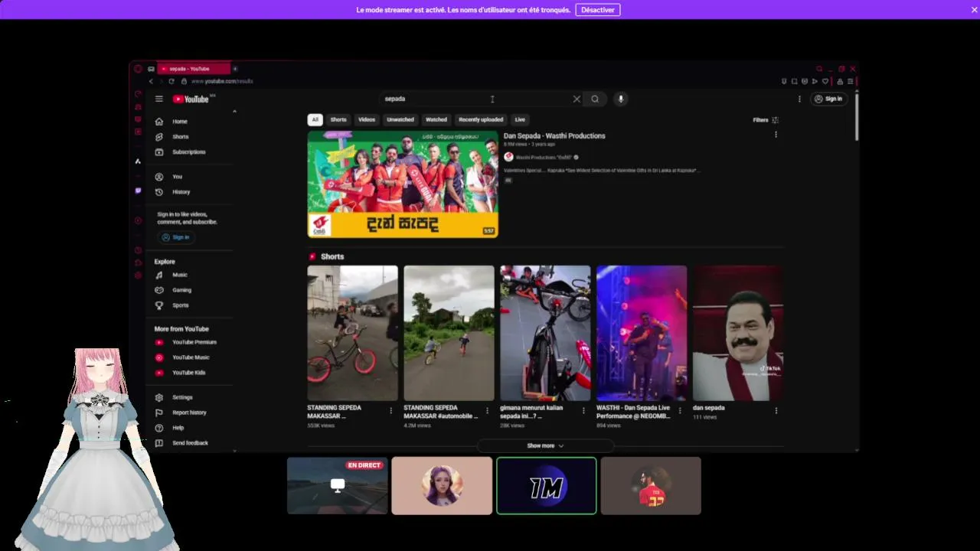
Task: Select the Recently uploaded filter chip
Action: pyautogui.click(x=481, y=119)
